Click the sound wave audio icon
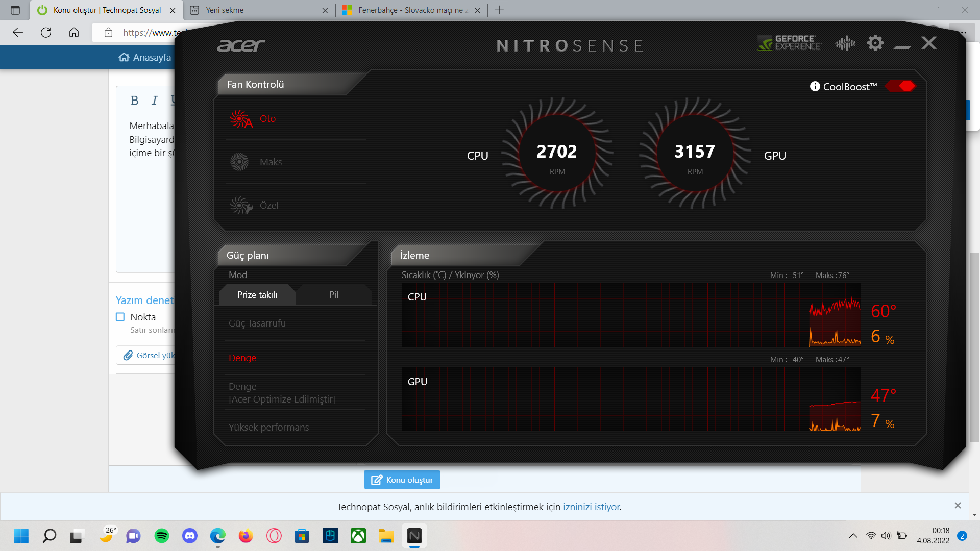The image size is (980, 551). (x=845, y=43)
